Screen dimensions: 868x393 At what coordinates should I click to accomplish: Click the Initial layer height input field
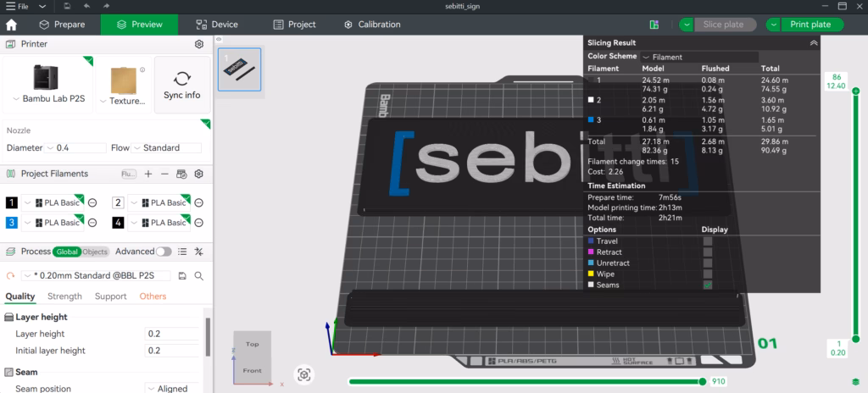point(172,351)
